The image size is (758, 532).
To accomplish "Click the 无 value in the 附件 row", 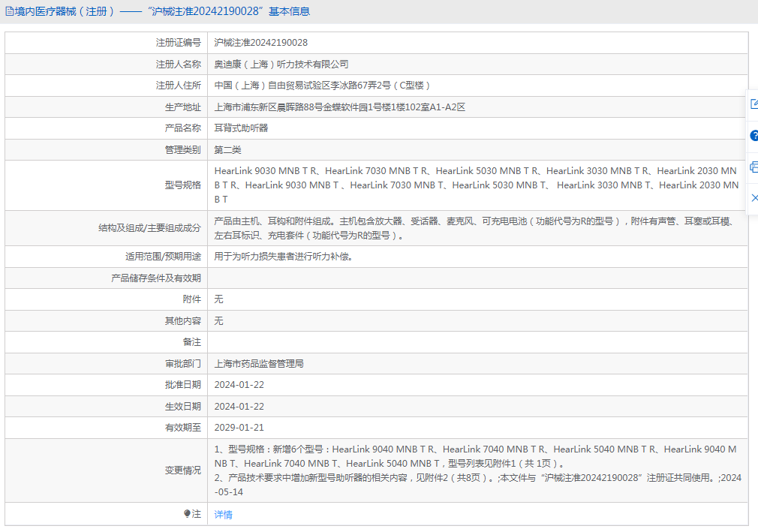I will [x=218, y=299].
